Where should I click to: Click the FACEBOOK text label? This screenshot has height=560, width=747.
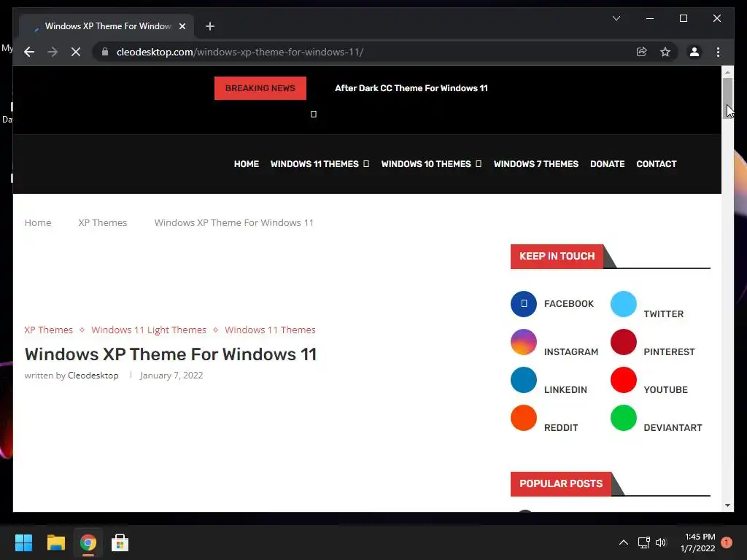click(569, 304)
